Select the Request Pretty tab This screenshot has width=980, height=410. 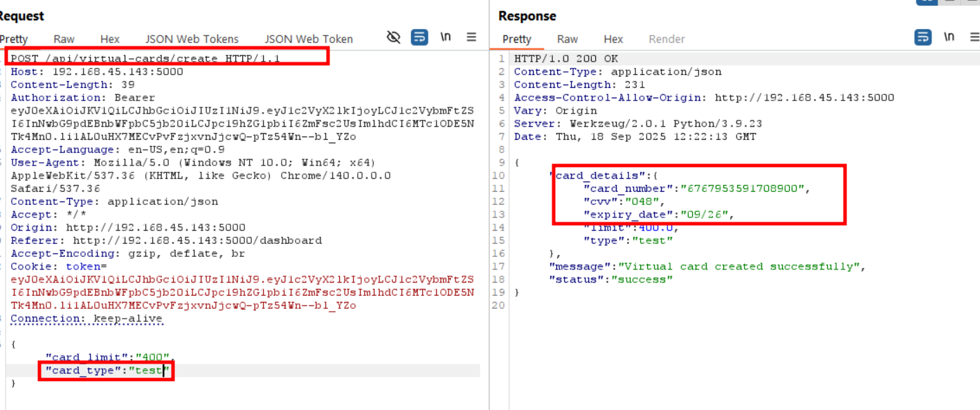pos(14,39)
